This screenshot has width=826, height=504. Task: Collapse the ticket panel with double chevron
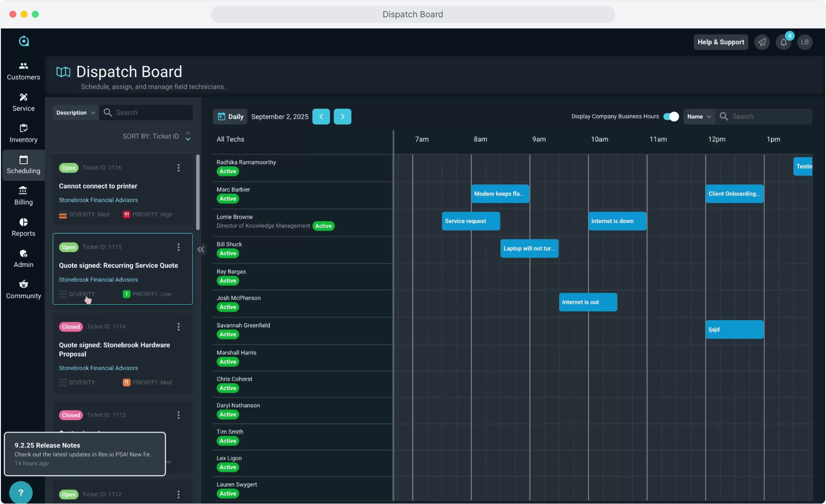pos(201,250)
